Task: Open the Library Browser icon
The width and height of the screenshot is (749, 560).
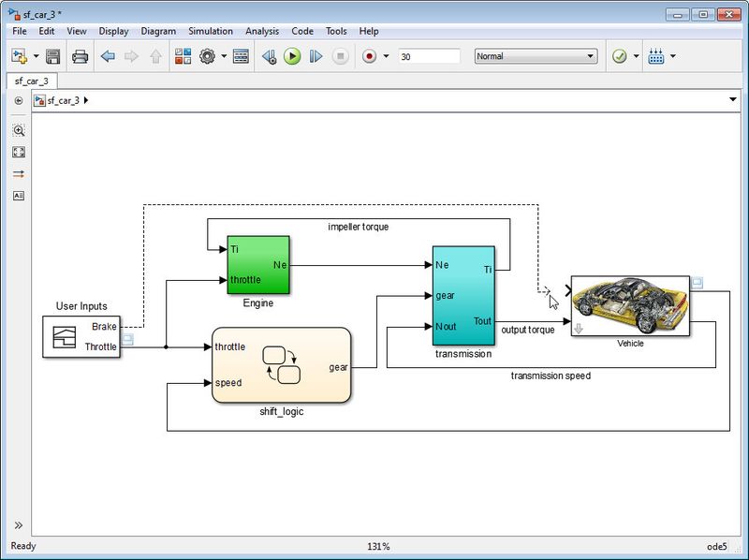Action: tap(183, 57)
